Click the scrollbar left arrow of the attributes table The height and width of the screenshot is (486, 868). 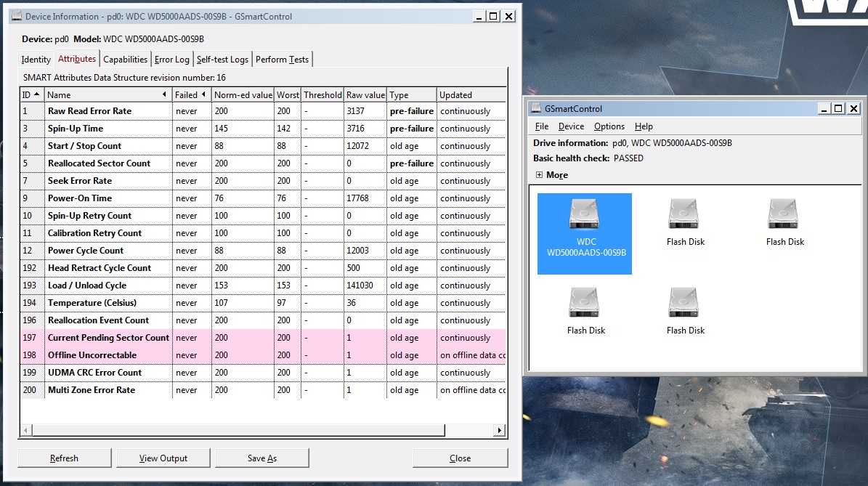click(x=26, y=430)
